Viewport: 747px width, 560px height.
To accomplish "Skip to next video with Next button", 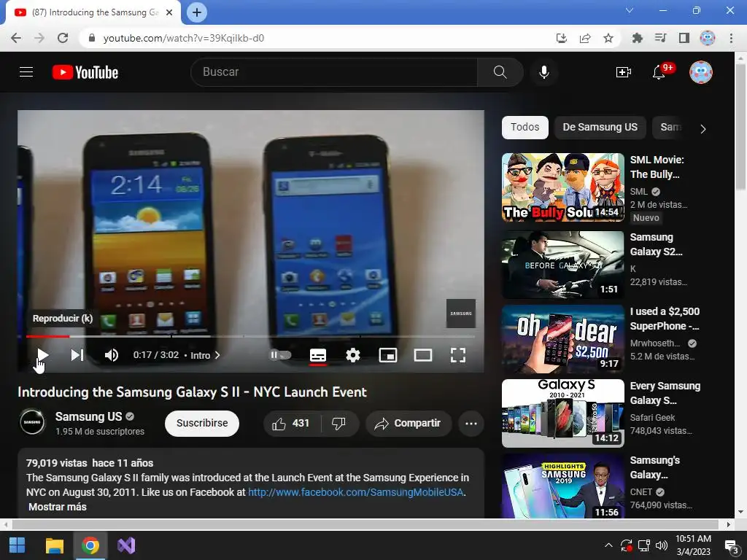I will click(x=77, y=355).
